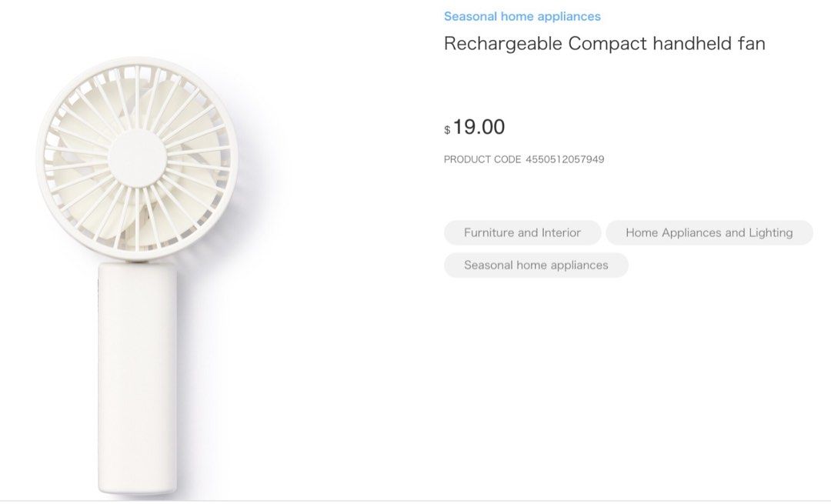Click the Seasonal home appliances tag chip
This screenshot has width=831, height=504.
tap(536, 265)
